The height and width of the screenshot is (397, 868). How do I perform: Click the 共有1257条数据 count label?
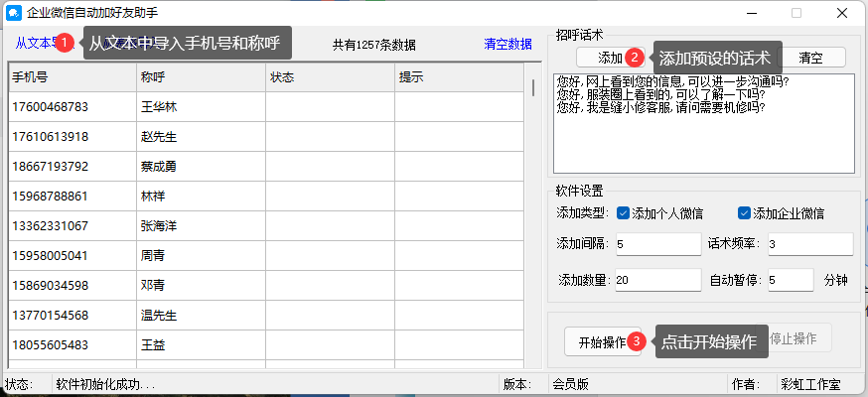click(374, 45)
